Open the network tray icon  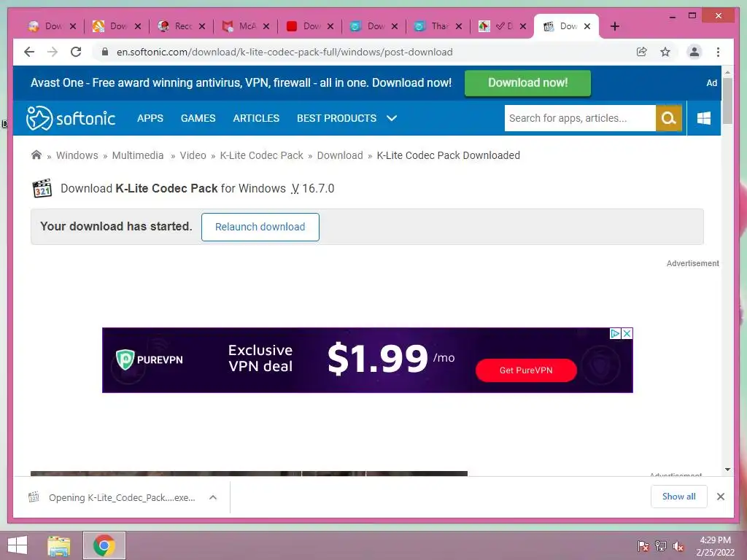coord(661,546)
